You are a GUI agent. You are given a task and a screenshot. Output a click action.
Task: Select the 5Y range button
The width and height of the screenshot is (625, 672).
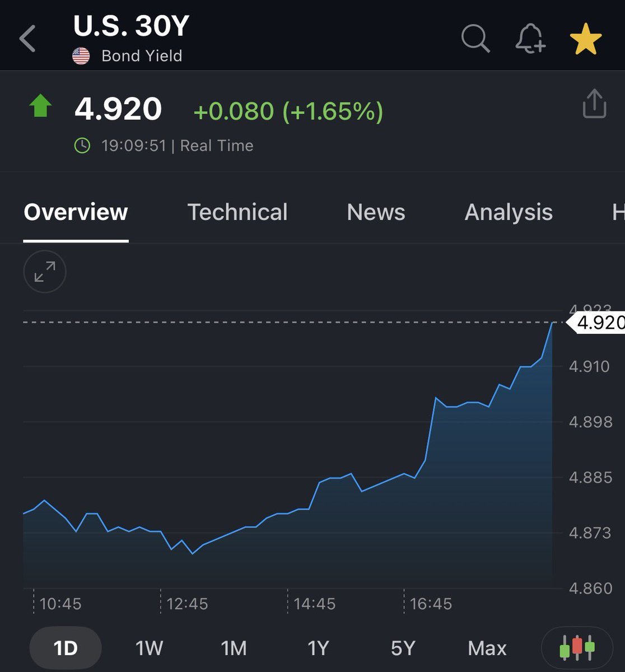tap(402, 647)
